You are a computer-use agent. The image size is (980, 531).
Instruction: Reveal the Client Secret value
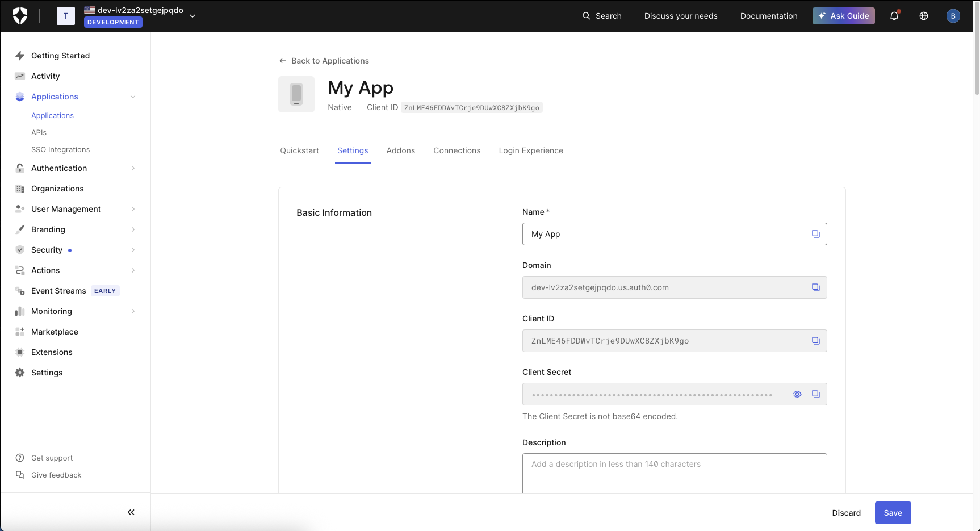[x=797, y=394]
